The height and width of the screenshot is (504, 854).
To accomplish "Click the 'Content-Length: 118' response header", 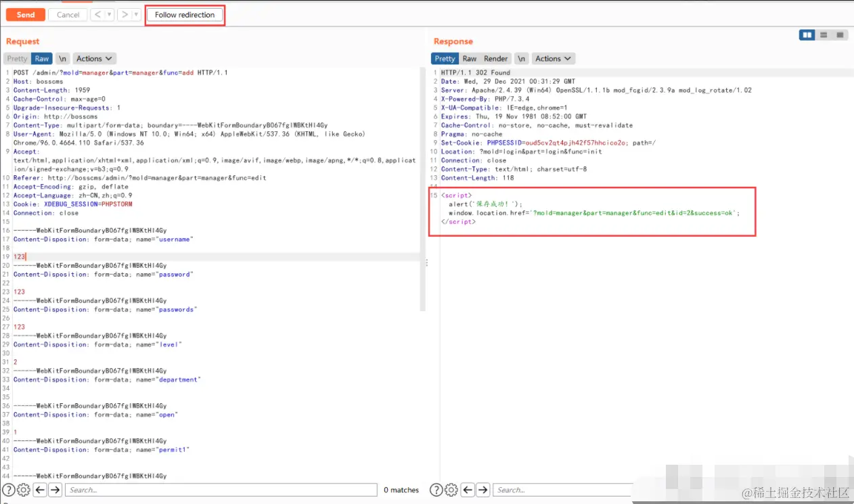I will 477,178.
